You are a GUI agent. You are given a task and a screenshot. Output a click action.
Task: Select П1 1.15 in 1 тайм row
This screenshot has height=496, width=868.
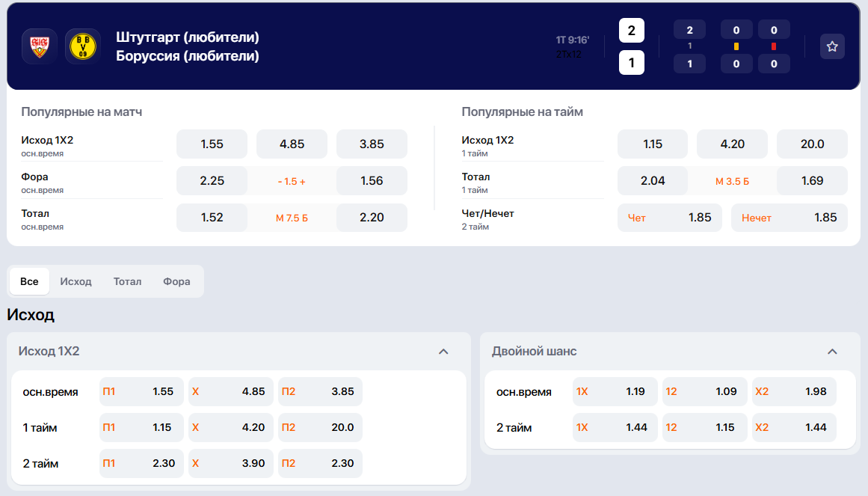(141, 428)
